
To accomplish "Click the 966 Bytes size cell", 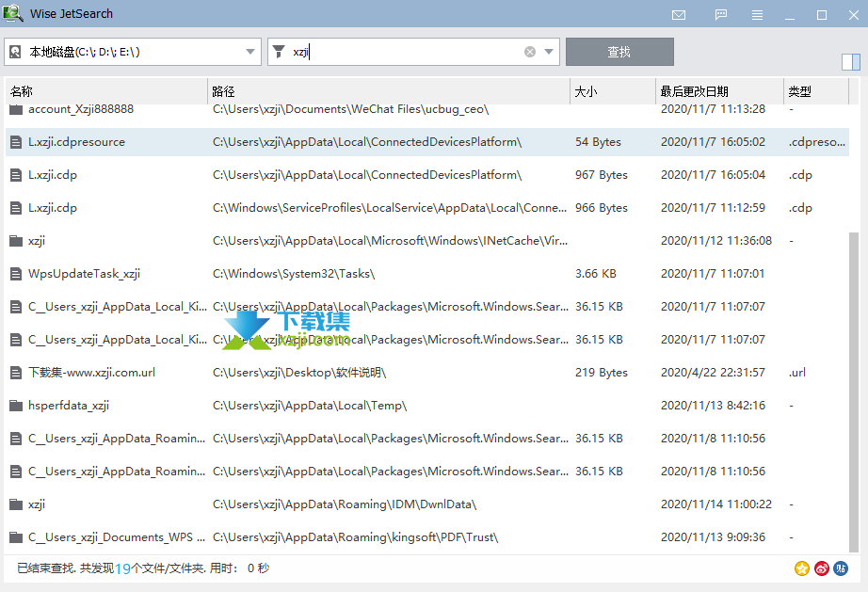I will tap(602, 208).
